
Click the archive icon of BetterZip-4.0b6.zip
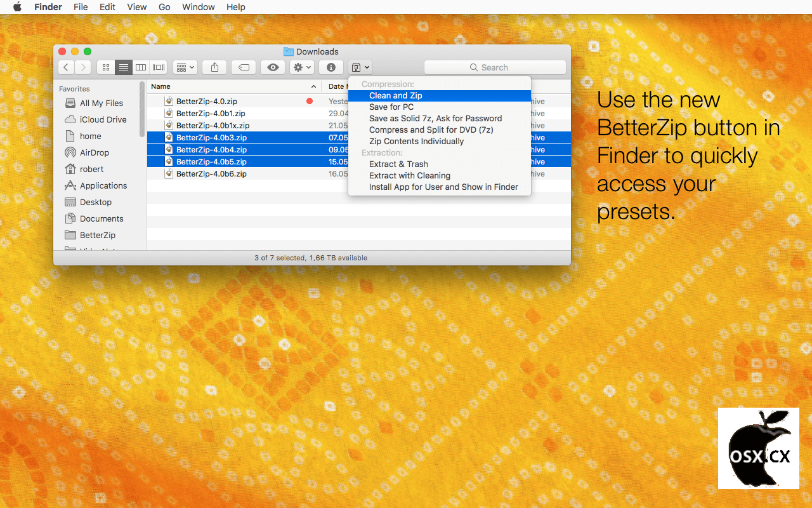(169, 173)
